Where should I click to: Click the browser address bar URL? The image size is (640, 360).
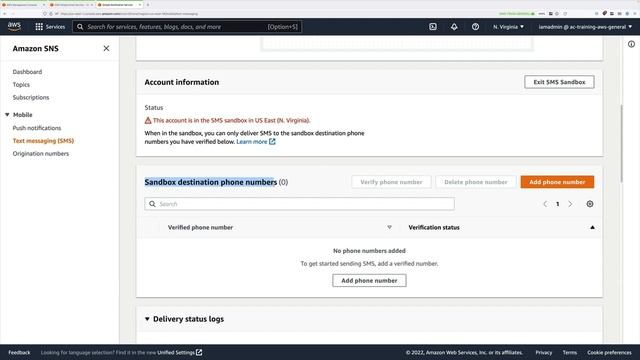point(129,13)
